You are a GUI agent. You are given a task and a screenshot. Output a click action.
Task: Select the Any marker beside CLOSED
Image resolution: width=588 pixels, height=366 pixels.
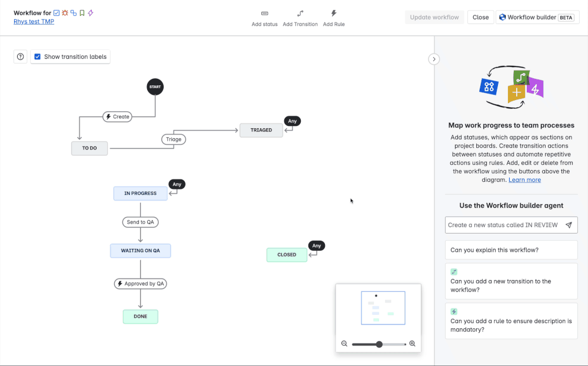[x=317, y=245]
